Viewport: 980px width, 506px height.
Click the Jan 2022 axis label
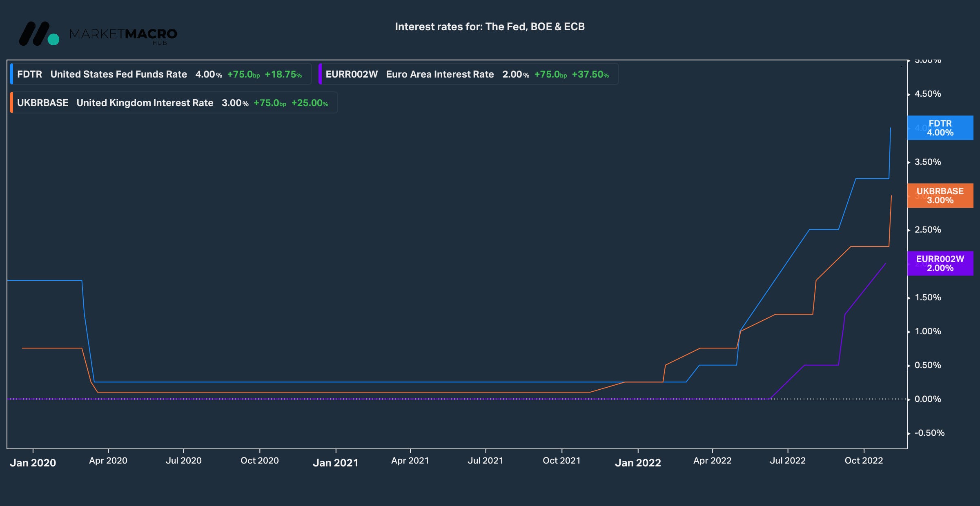point(638,463)
